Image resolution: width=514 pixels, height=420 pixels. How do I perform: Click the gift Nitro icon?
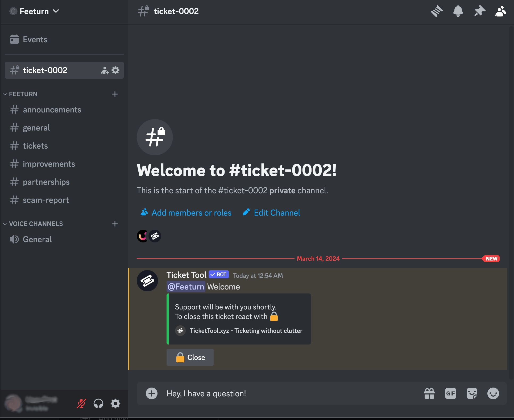[x=429, y=393]
